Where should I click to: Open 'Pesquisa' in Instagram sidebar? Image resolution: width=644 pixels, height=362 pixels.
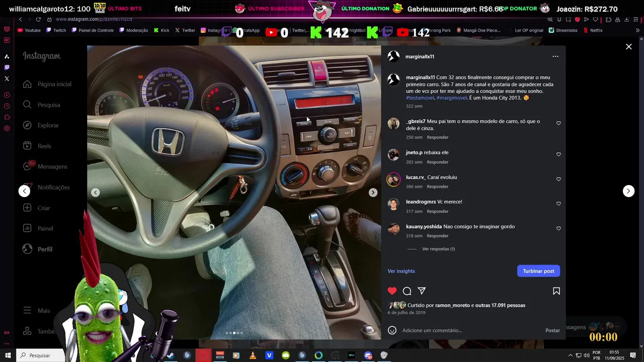[x=42, y=105]
